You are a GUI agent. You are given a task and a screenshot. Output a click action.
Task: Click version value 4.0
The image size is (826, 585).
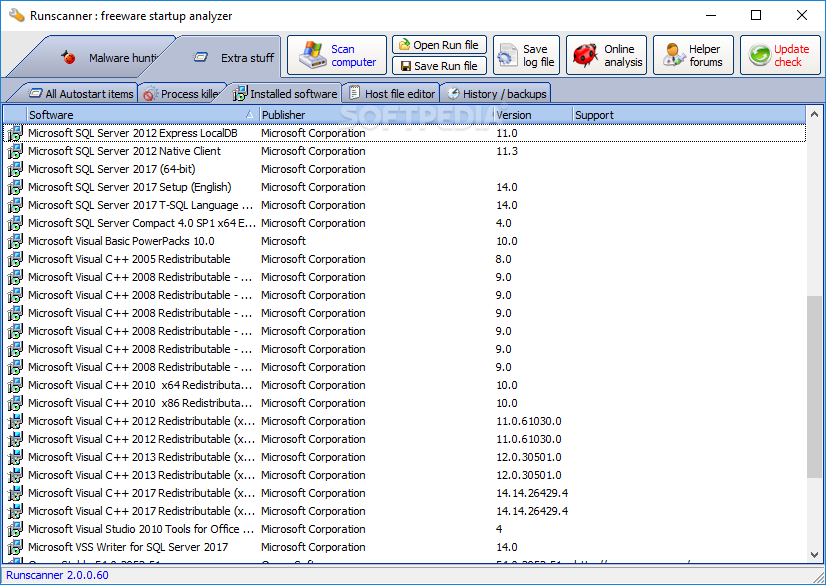pos(503,223)
